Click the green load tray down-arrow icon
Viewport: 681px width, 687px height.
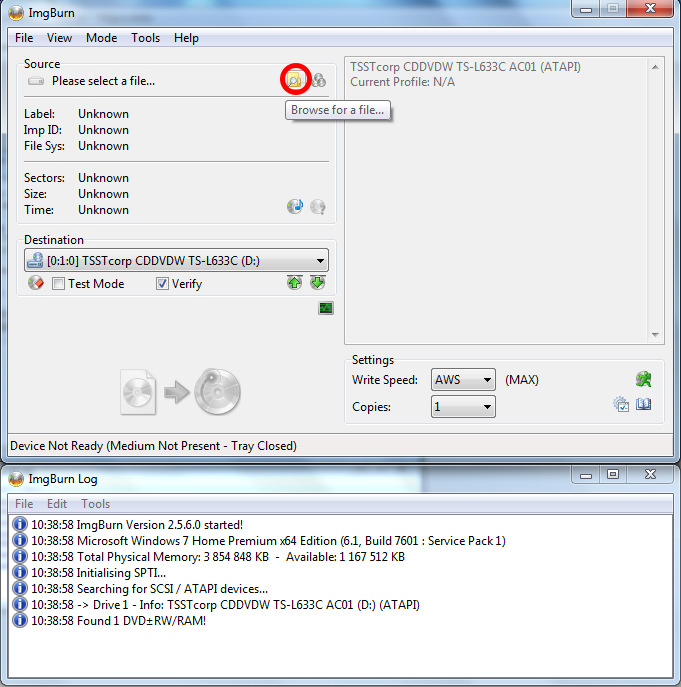pos(318,283)
